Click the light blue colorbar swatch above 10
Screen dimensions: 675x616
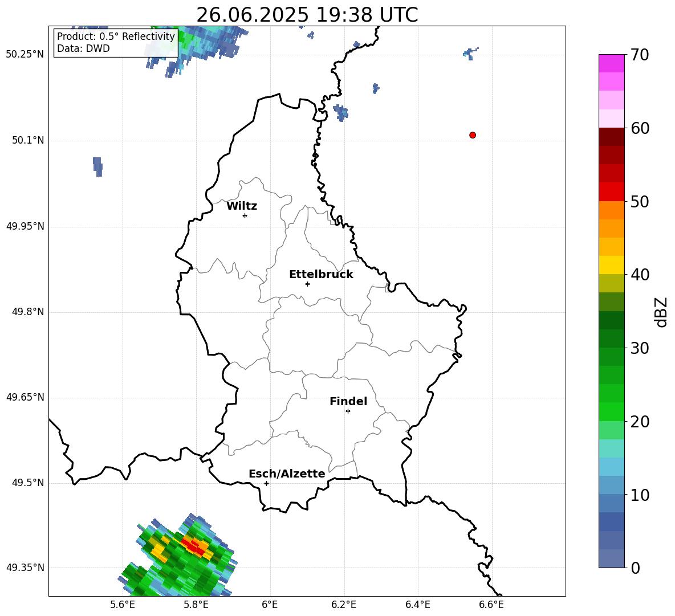tap(611, 485)
